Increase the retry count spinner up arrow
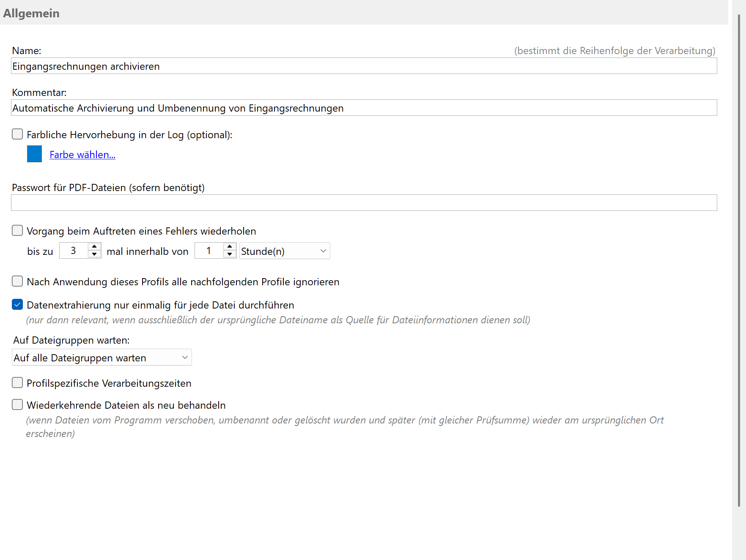Viewport: 746px width, 560px height. coord(94,247)
